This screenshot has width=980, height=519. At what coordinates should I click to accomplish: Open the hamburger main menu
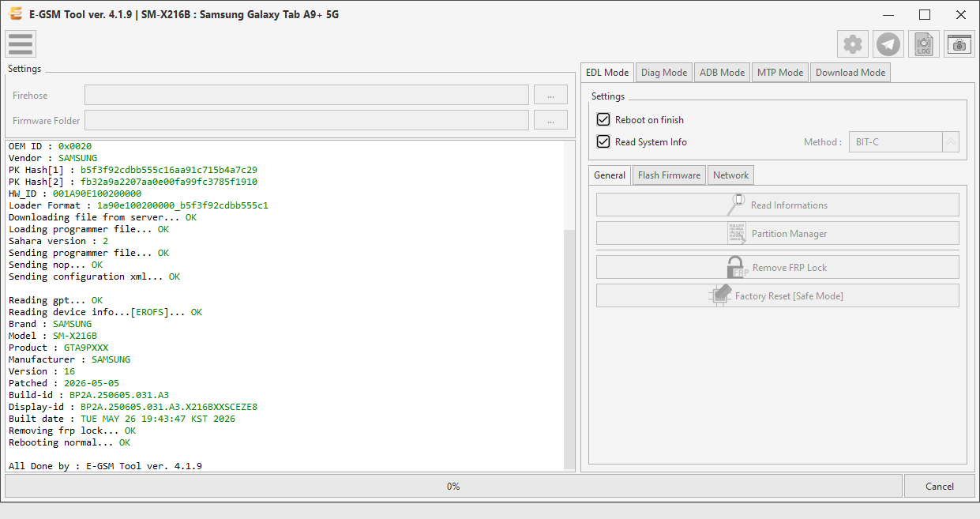[x=20, y=44]
